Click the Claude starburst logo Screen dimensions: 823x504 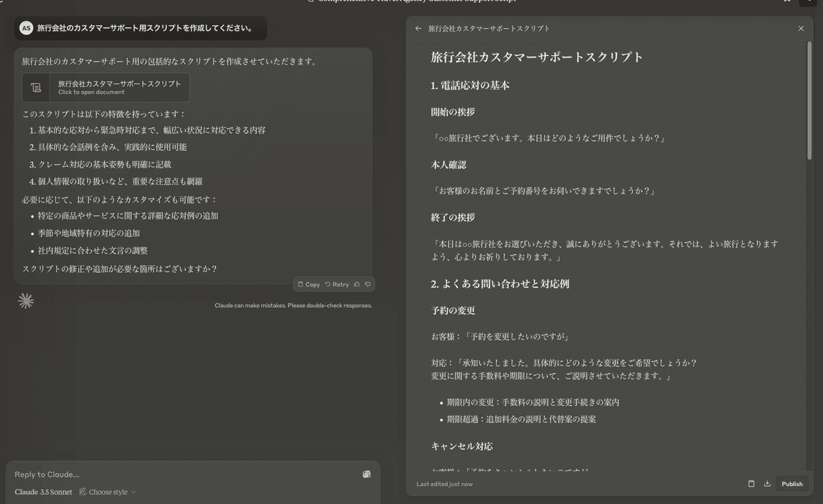(x=26, y=300)
